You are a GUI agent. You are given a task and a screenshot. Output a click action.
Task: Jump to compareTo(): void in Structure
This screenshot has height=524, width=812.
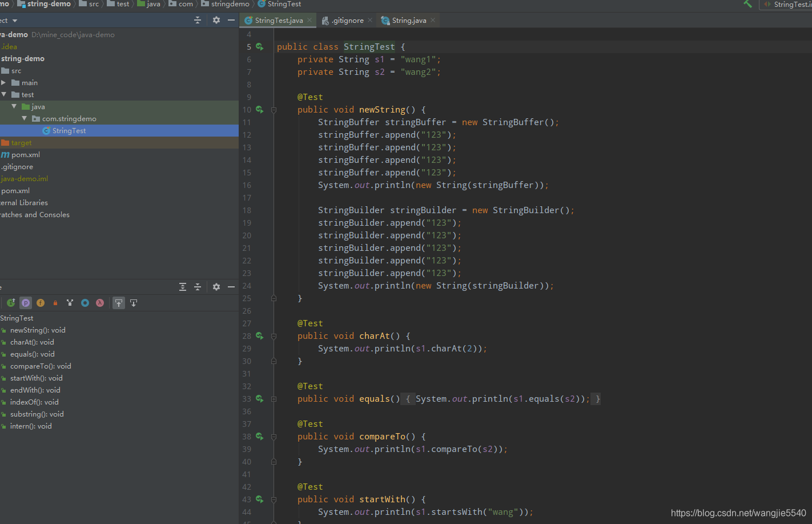click(41, 366)
